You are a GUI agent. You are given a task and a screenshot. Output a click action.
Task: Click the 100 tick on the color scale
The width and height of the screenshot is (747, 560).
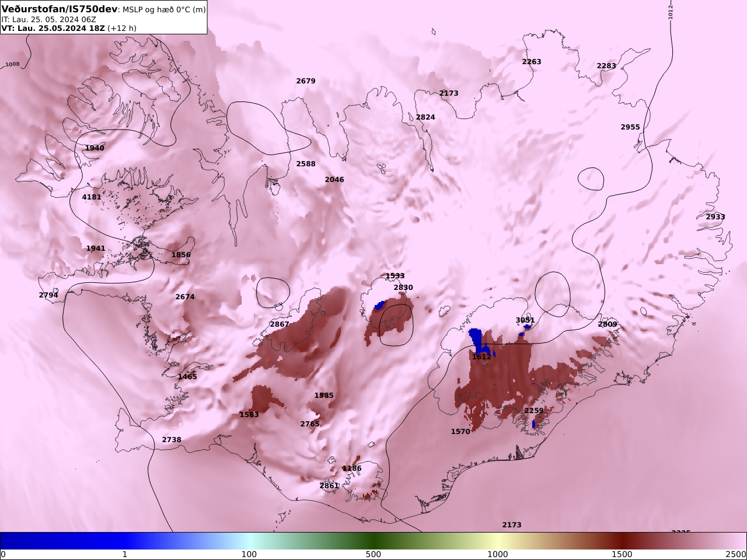[x=249, y=554]
